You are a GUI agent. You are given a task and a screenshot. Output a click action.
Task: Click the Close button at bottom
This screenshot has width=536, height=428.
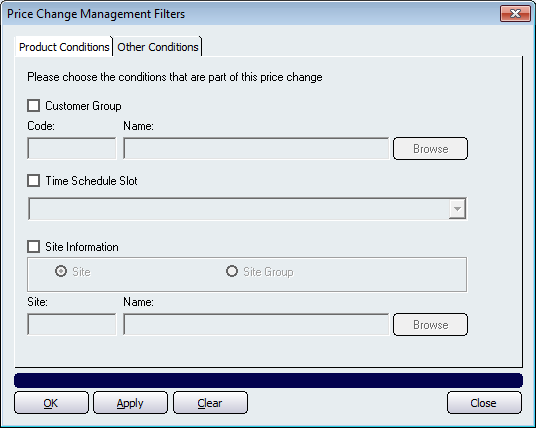pos(484,403)
